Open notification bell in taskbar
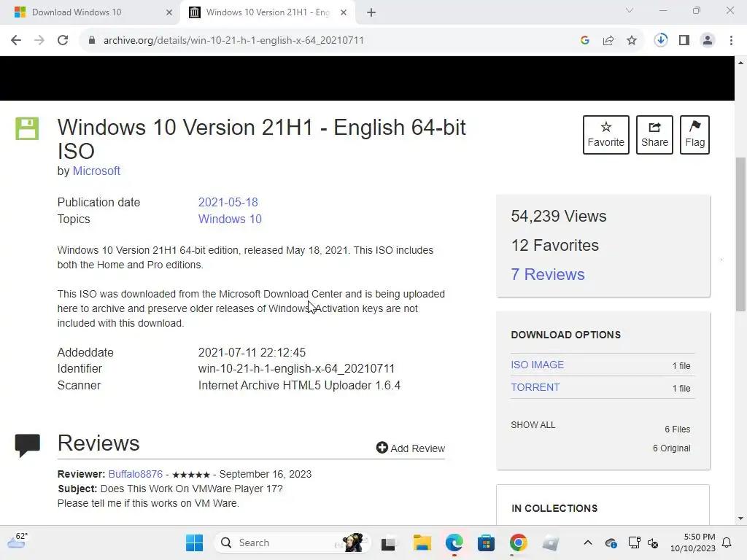 click(x=727, y=542)
